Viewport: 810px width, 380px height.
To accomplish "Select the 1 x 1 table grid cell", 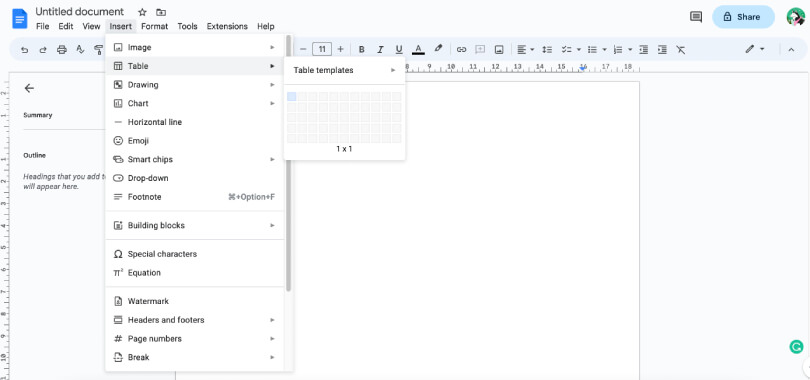I will point(292,97).
